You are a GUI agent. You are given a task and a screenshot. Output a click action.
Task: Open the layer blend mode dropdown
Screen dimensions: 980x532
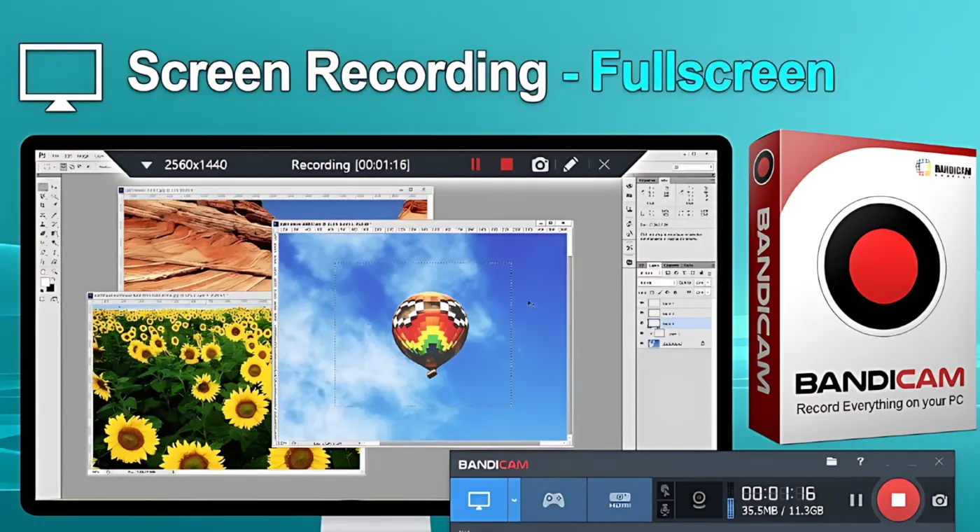click(x=657, y=283)
